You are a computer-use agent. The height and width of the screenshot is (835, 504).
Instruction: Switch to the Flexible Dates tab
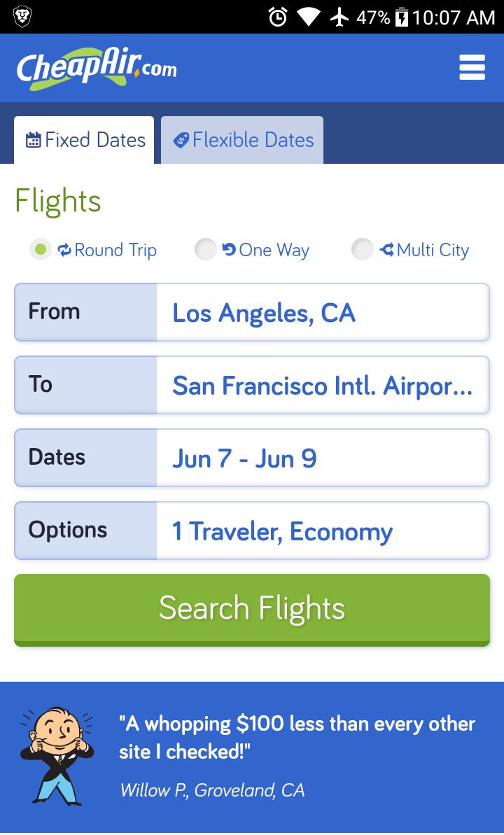[243, 140]
